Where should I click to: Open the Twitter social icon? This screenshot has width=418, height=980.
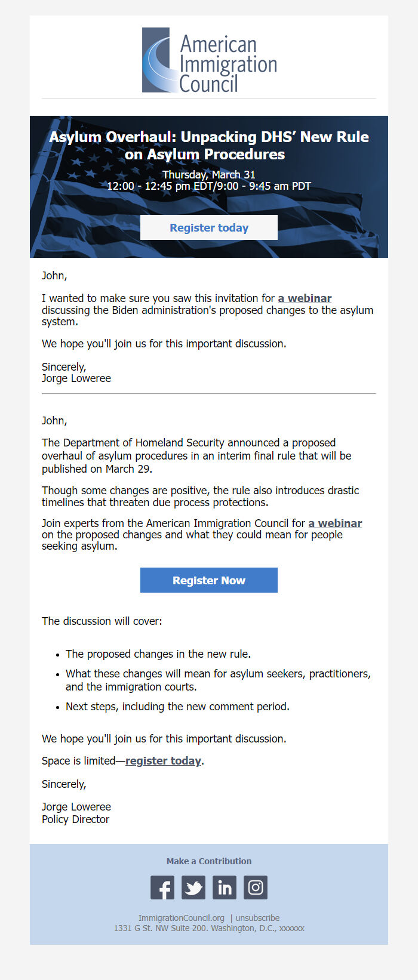click(193, 887)
